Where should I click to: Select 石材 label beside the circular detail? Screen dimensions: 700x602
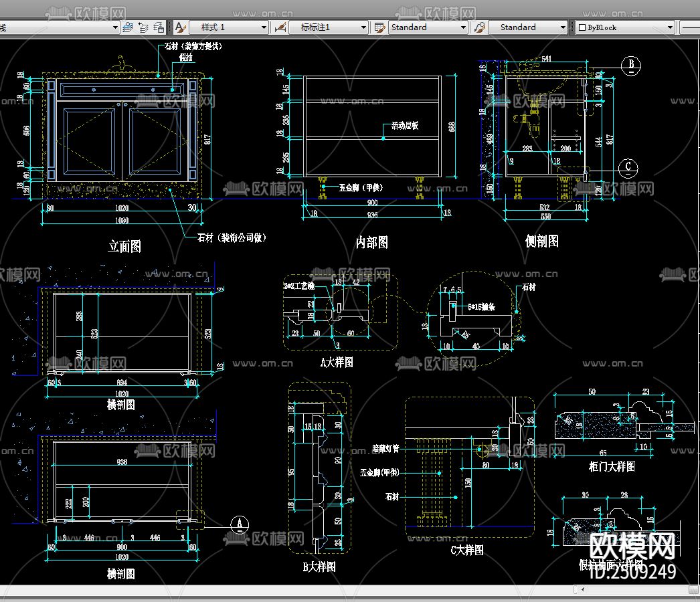(x=529, y=287)
